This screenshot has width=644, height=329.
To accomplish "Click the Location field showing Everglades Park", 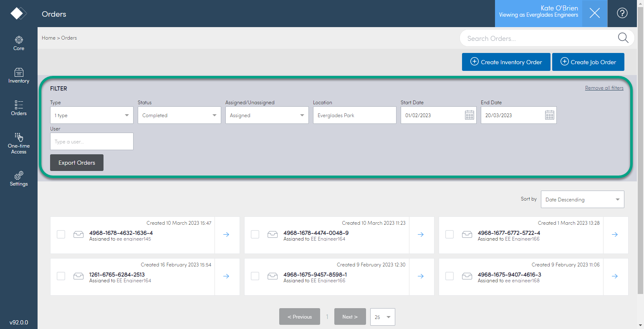I will pyautogui.click(x=355, y=115).
